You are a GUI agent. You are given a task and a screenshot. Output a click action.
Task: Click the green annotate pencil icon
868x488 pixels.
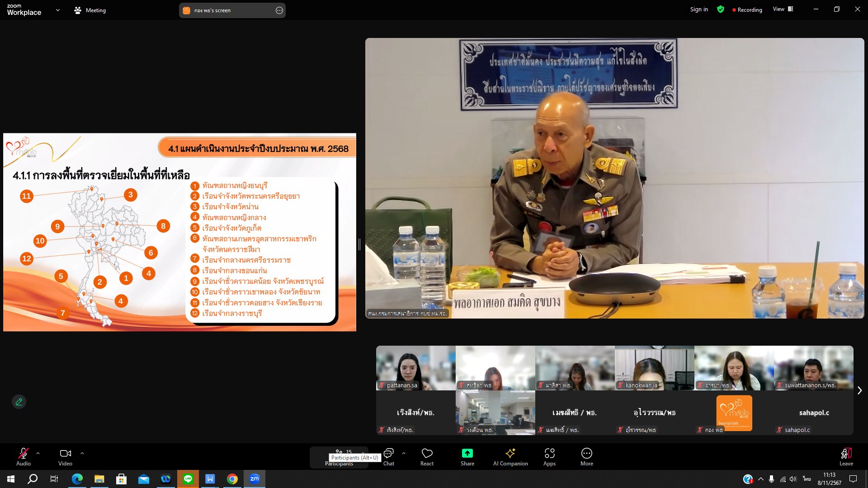[x=19, y=402]
